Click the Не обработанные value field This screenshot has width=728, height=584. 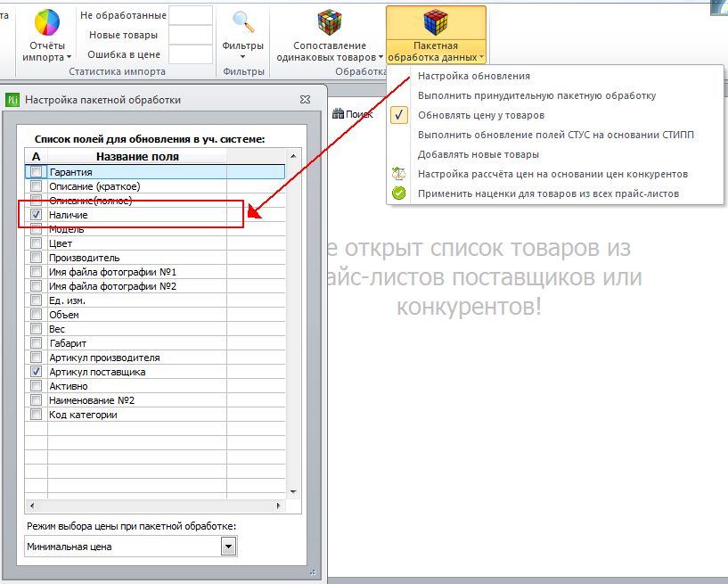pos(191,15)
